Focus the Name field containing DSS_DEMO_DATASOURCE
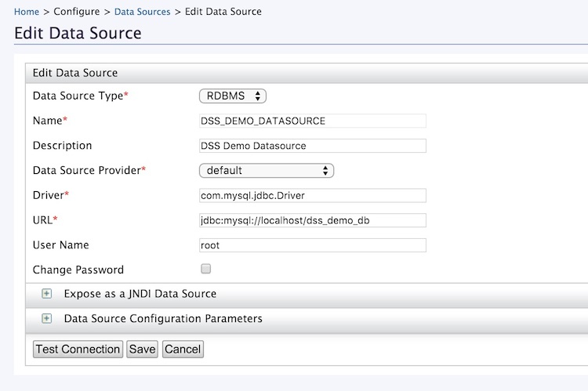The image size is (588, 391). 312,121
